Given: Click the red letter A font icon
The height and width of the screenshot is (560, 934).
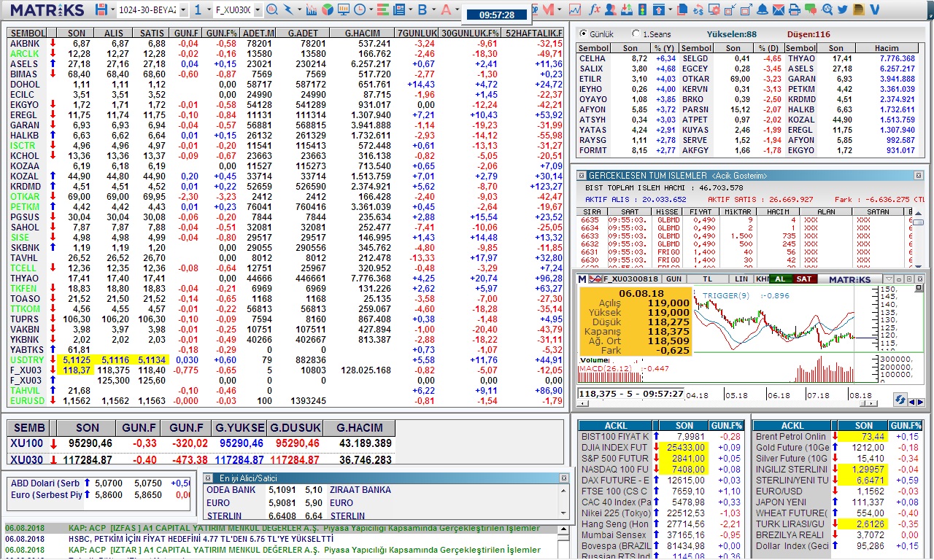Looking at the screenshot, I should coord(447,9).
